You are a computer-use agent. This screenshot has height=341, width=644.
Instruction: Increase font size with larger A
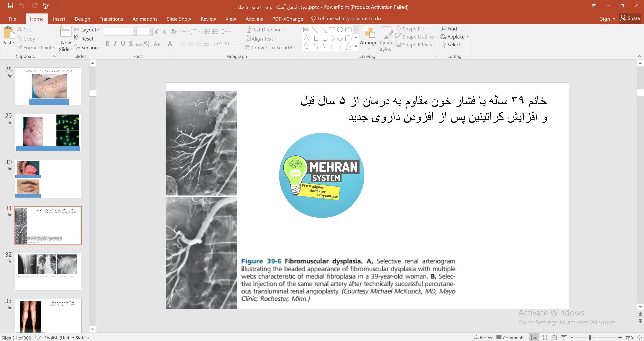(156, 32)
